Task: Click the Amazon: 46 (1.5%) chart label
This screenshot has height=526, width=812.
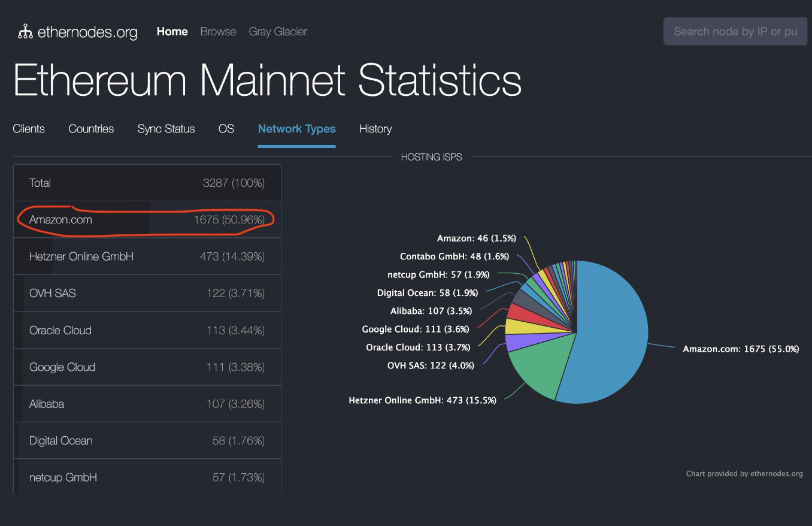Action: pos(477,238)
